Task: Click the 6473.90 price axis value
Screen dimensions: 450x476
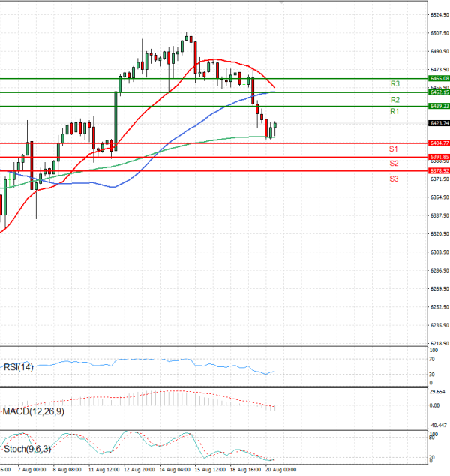Action: pyautogui.click(x=439, y=70)
